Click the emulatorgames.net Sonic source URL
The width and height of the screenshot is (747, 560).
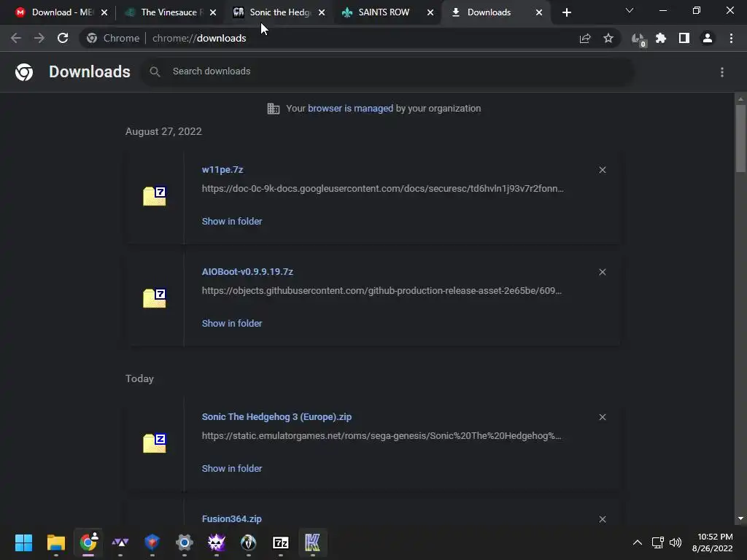point(382,436)
